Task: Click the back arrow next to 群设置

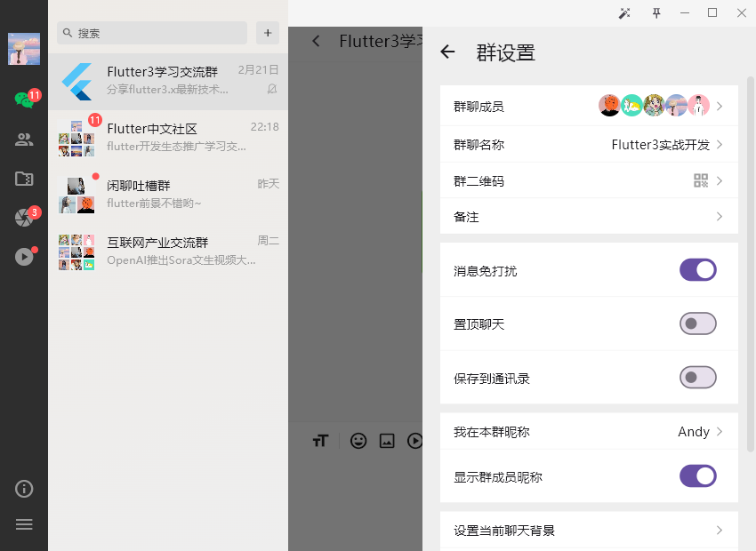Action: point(448,52)
